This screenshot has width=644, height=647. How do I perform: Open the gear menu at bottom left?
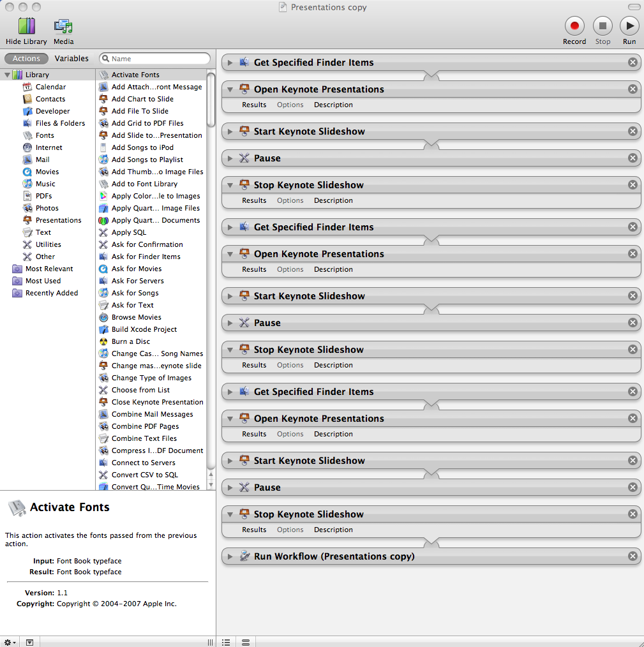coord(10,642)
